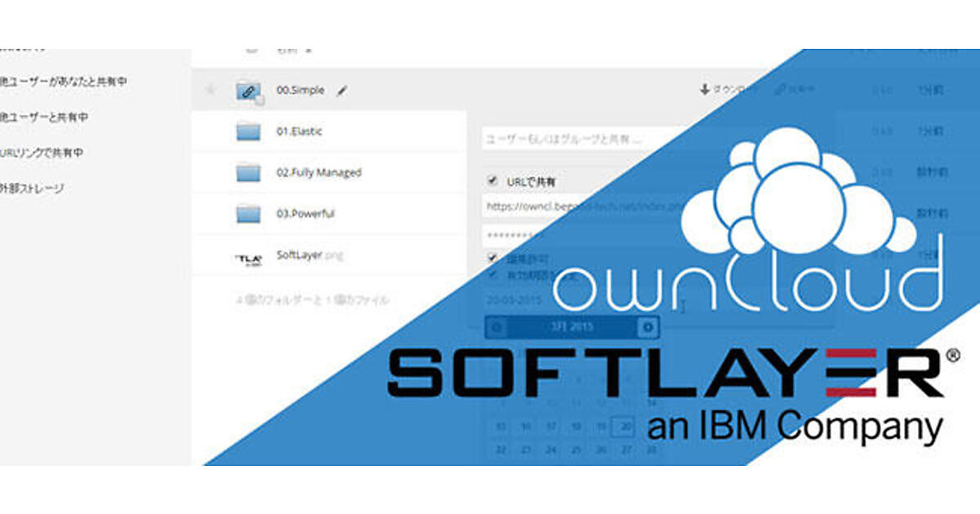Open the 00.Simple shared folder icon

point(249,91)
